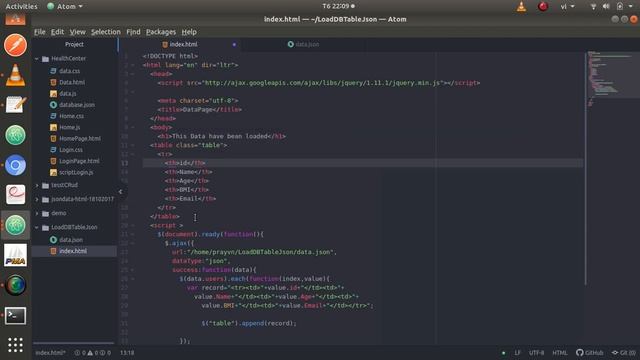The height and width of the screenshot is (360, 640).
Task: Collapse the tree view with the chevron handle
Action: [120, 191]
